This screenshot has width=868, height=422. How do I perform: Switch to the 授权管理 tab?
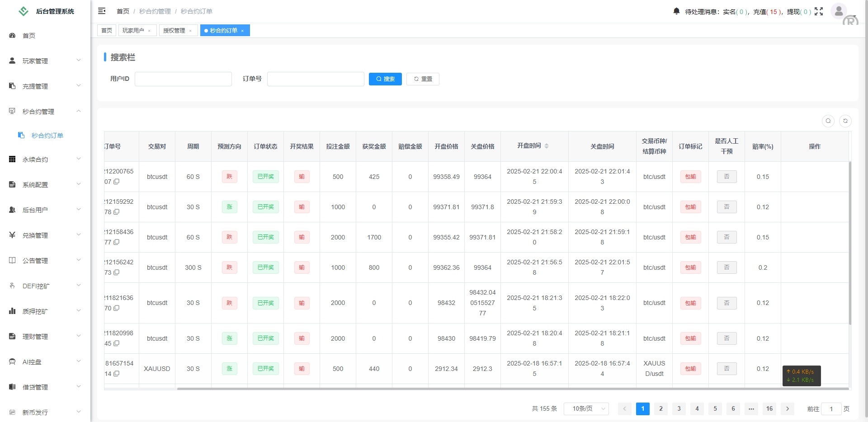tap(175, 30)
